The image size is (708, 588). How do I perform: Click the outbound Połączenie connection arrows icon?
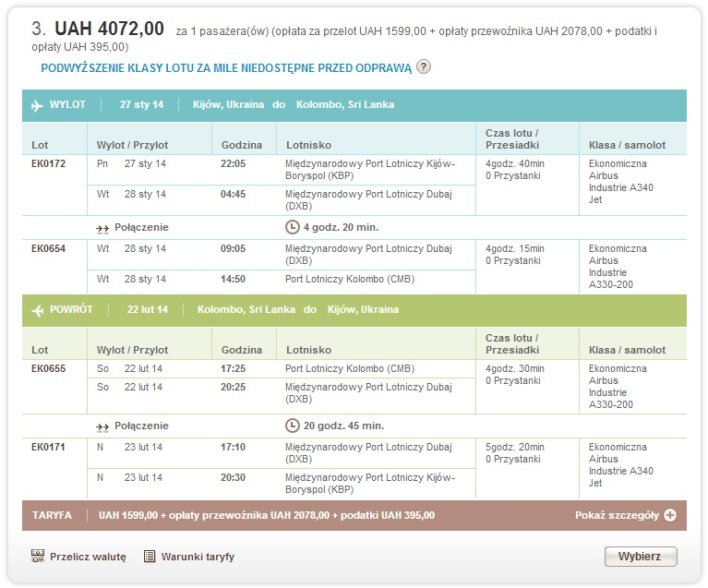[x=102, y=229]
